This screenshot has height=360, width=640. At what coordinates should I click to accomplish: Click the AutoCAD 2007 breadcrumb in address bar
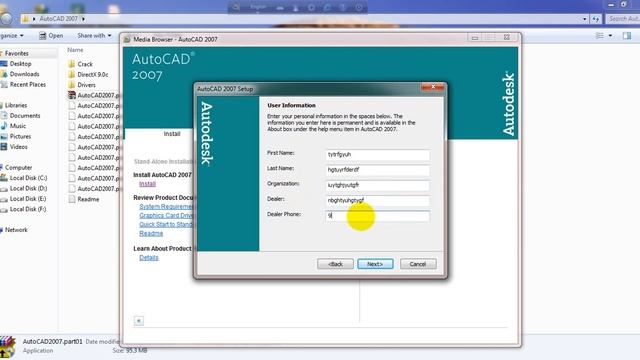[58, 19]
